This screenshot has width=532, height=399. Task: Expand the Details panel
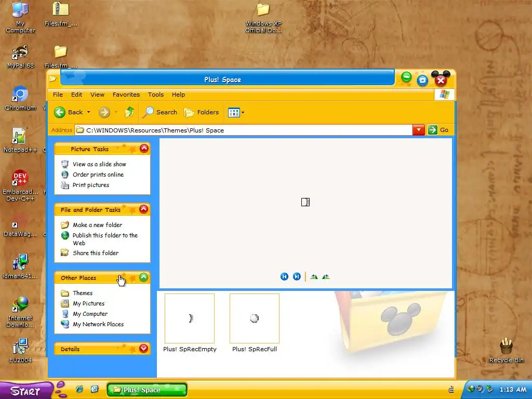[x=144, y=349]
